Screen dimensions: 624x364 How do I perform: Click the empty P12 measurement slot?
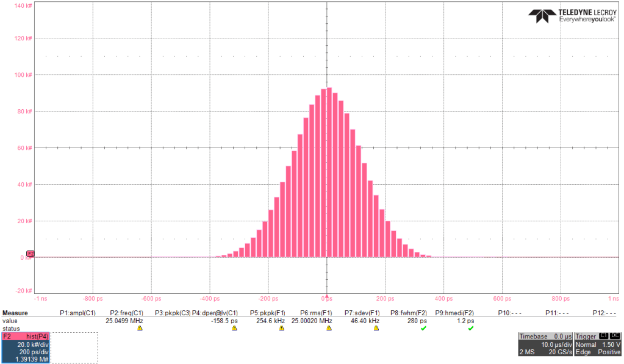[x=603, y=313]
